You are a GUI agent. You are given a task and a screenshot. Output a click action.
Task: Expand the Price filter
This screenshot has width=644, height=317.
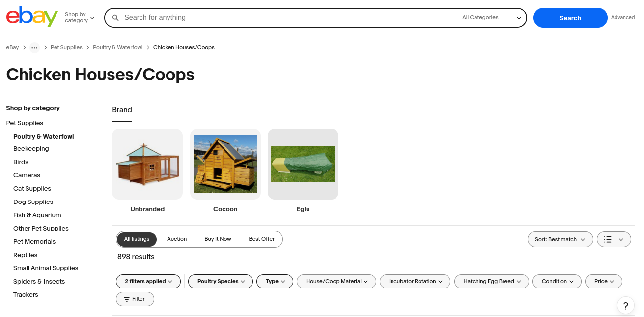coord(603,281)
